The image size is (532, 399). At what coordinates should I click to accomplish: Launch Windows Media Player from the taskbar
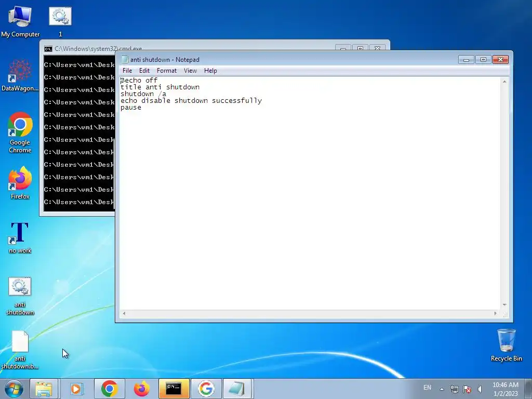click(x=76, y=389)
